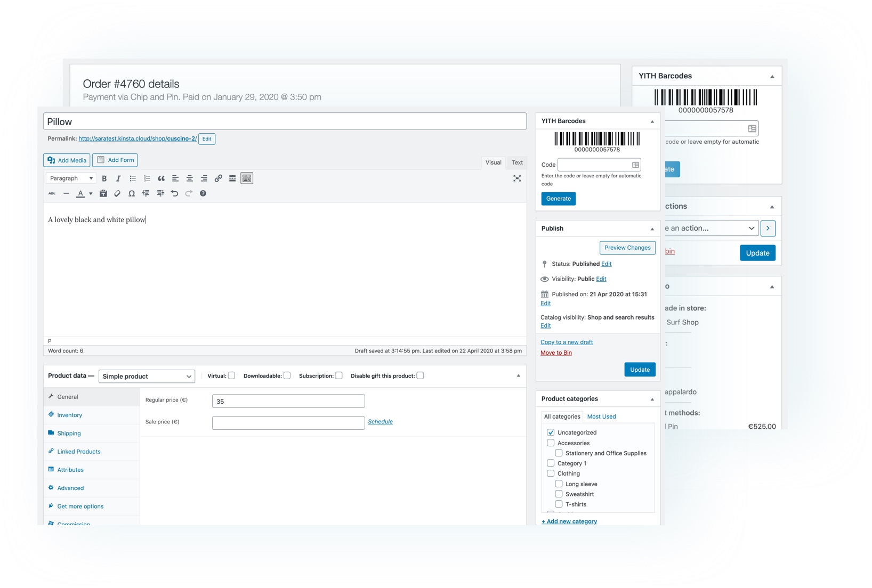Click Move to Bin link
Screen dimensions: 872x588
[556, 353]
